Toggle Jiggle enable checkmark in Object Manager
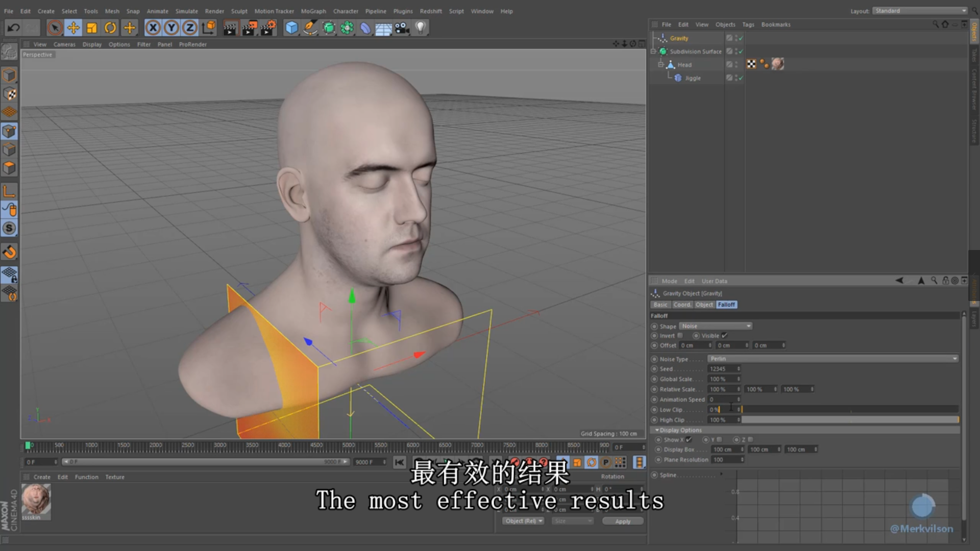The width and height of the screenshot is (980, 551). [741, 78]
